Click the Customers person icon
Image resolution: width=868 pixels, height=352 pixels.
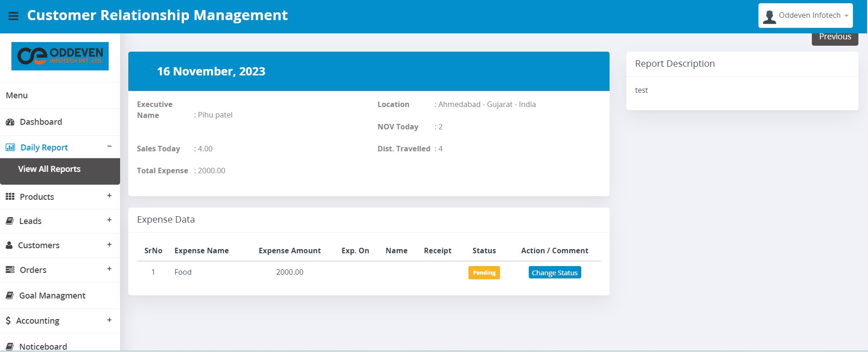pos(9,245)
